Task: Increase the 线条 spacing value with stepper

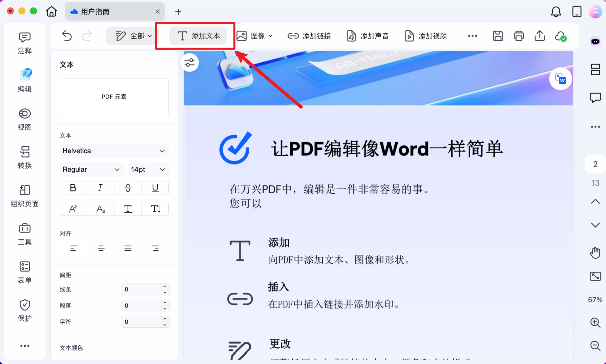Action: 165,287
